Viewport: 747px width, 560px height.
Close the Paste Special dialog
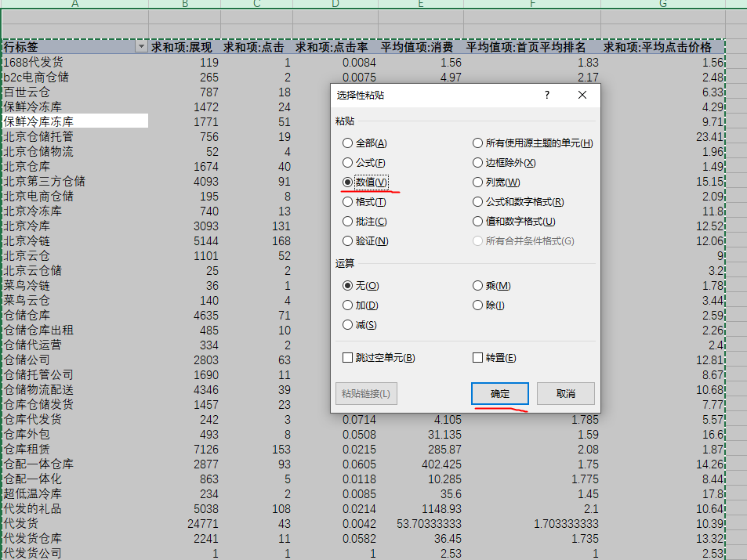[x=582, y=95]
